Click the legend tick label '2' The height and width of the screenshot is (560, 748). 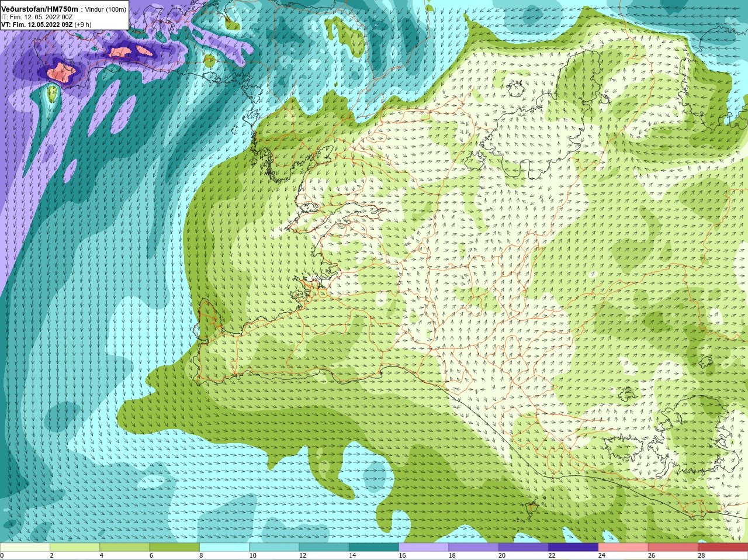(x=52, y=555)
